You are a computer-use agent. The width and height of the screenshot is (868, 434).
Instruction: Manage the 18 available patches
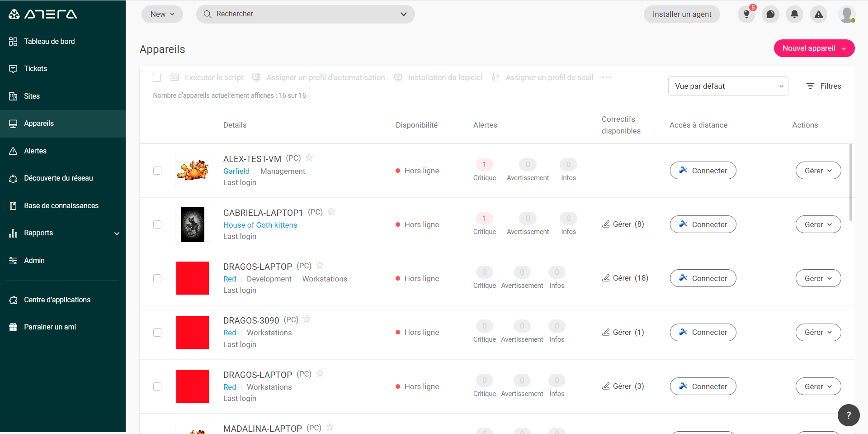[625, 278]
